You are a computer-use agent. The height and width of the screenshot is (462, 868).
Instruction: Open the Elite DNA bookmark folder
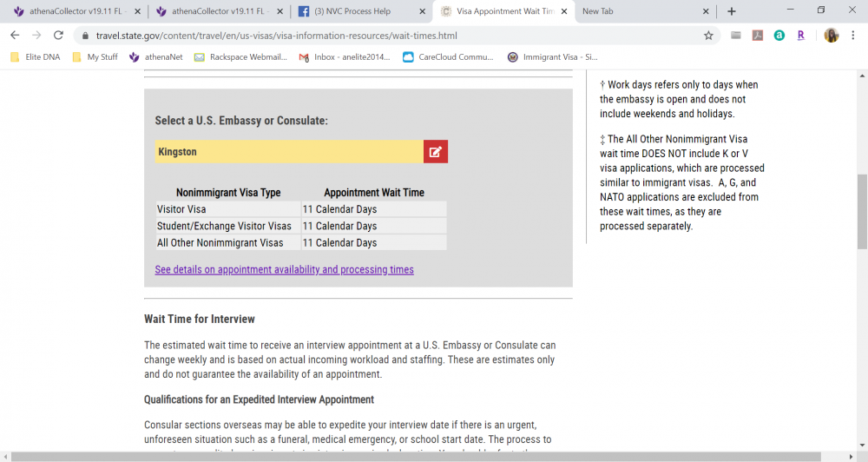(35, 57)
